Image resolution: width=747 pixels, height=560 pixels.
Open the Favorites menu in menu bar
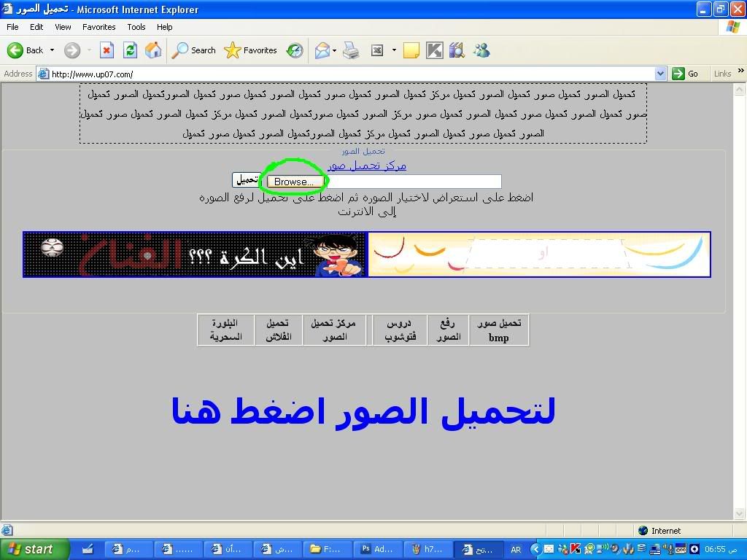[98, 27]
